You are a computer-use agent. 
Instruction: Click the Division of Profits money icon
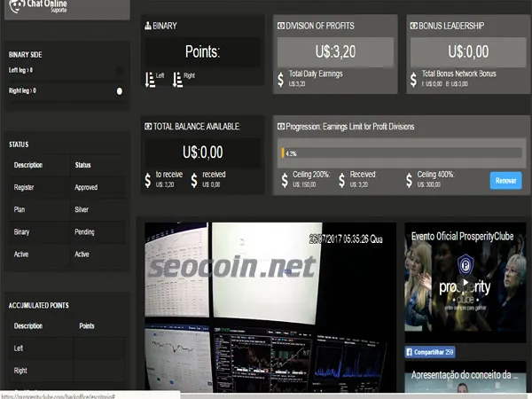click(281, 26)
